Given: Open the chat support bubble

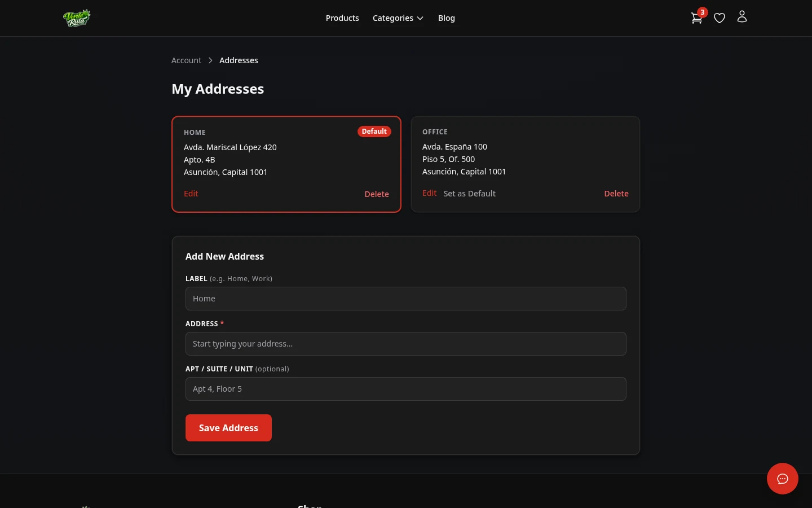Looking at the screenshot, I should (x=782, y=478).
